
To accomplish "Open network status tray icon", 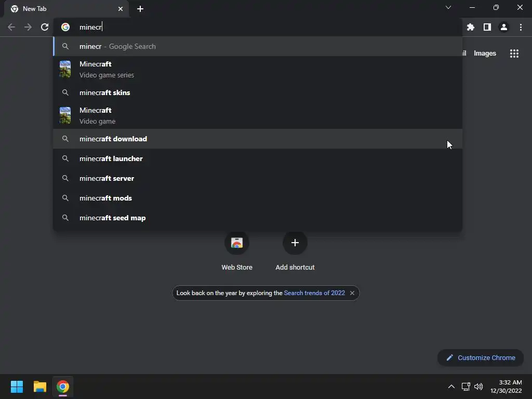I will [x=466, y=387].
